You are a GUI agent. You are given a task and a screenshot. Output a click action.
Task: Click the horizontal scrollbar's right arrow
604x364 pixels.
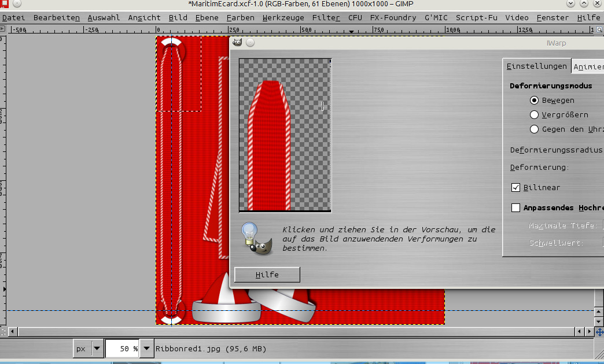click(x=590, y=331)
